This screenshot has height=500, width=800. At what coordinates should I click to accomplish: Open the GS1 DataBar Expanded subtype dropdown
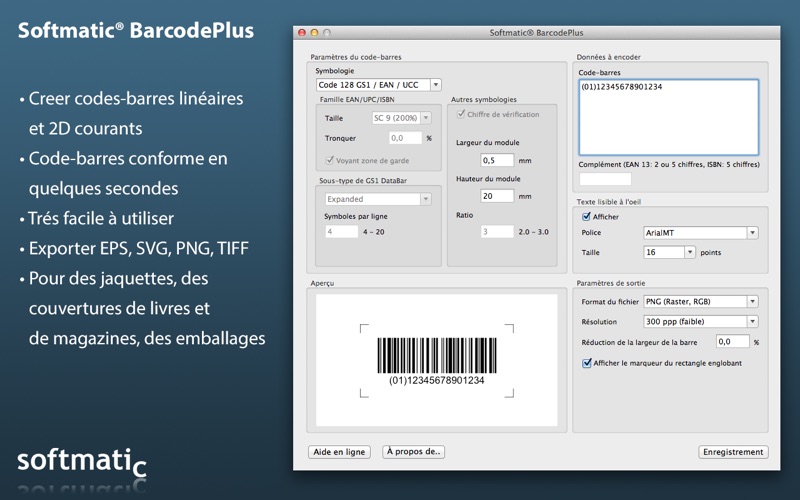(378, 199)
